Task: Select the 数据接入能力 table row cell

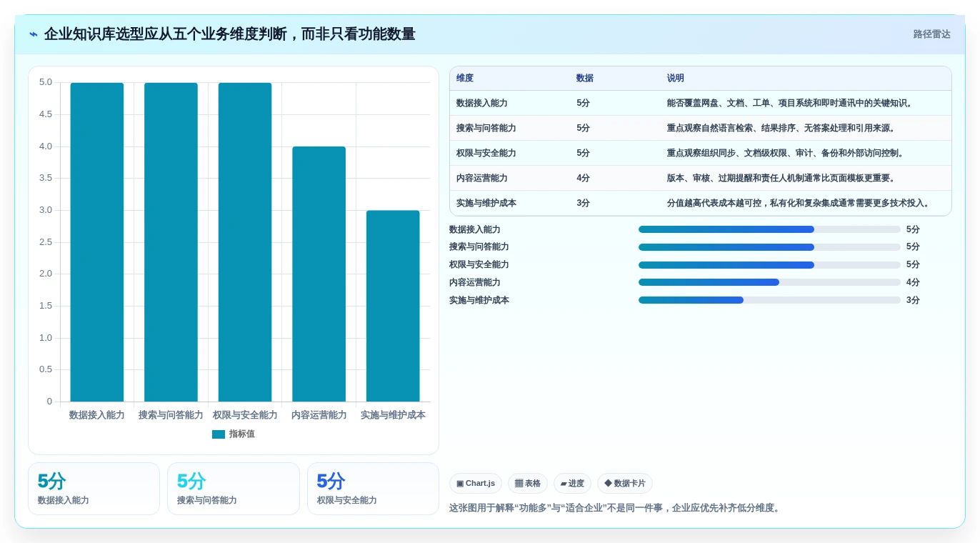Action: tap(482, 103)
